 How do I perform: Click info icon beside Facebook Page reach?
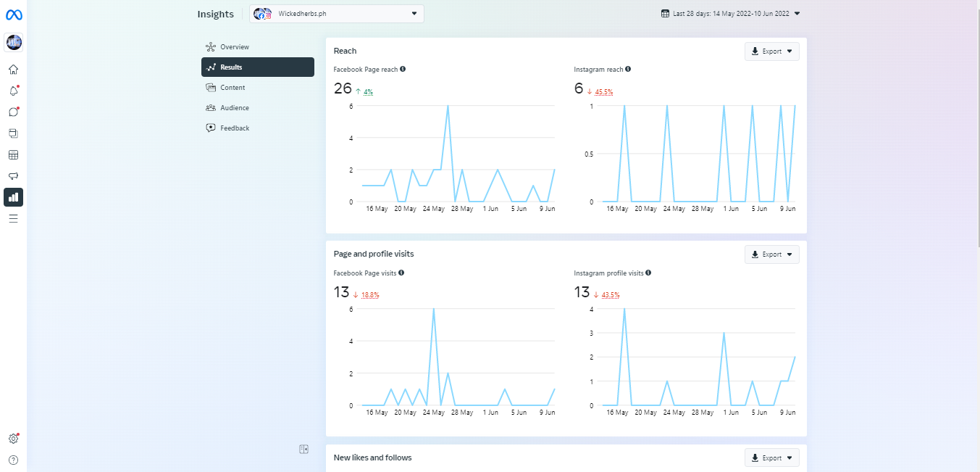pyautogui.click(x=403, y=69)
